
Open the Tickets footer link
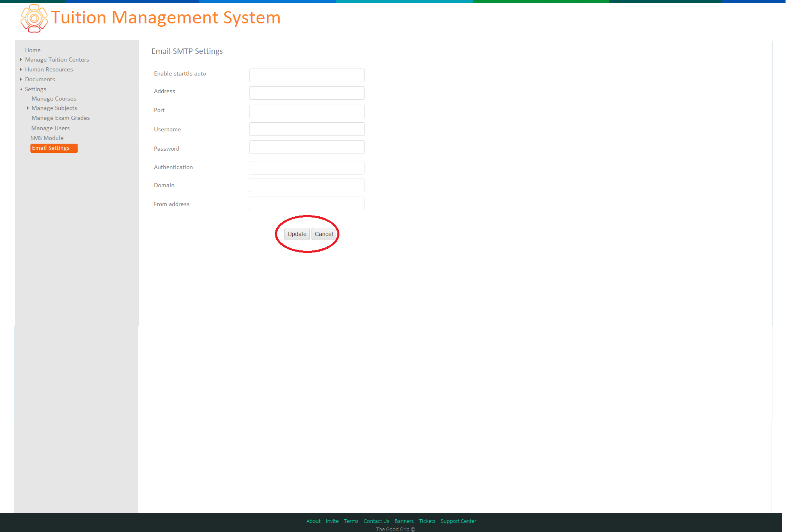[427, 521]
